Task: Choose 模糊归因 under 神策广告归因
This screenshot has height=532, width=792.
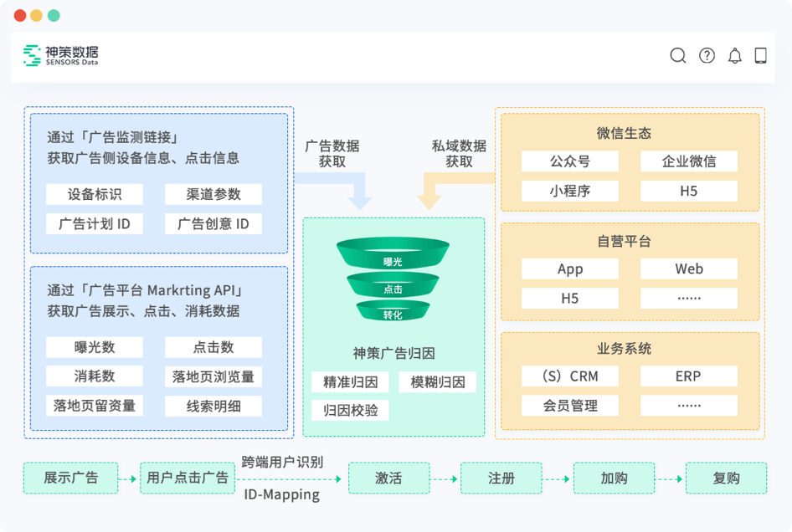Action: tap(437, 382)
